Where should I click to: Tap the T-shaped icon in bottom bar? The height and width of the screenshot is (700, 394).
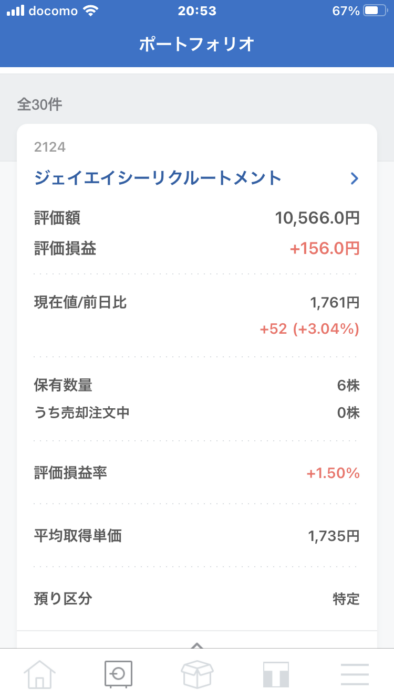click(276, 674)
